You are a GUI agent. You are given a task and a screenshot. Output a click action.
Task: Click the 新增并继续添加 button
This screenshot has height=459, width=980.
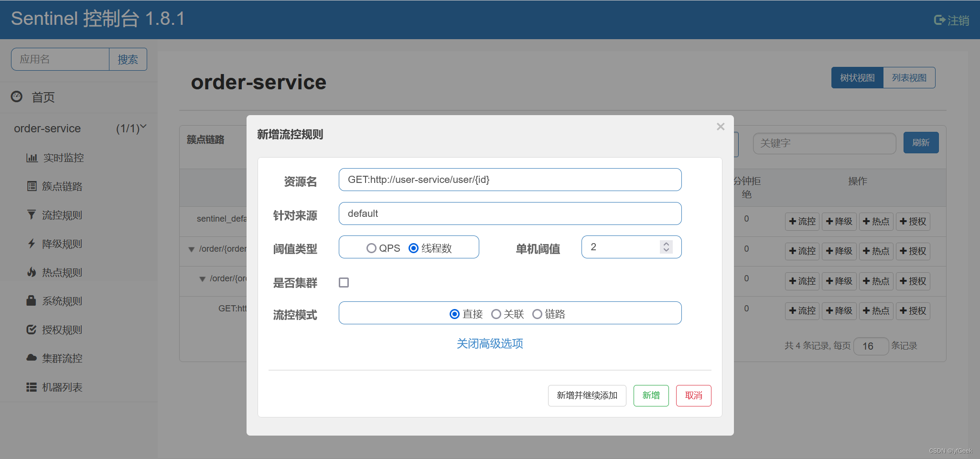click(587, 395)
